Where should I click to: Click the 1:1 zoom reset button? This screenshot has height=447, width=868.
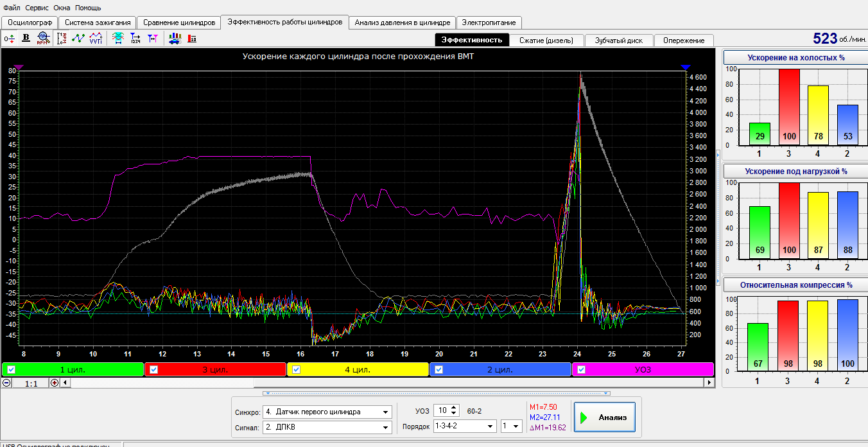(31, 382)
